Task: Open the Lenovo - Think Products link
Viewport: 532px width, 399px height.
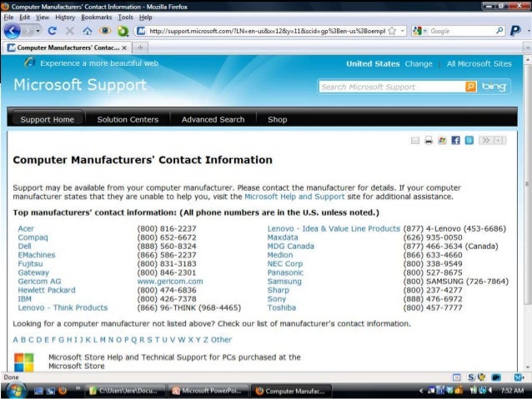Action: pos(63,308)
